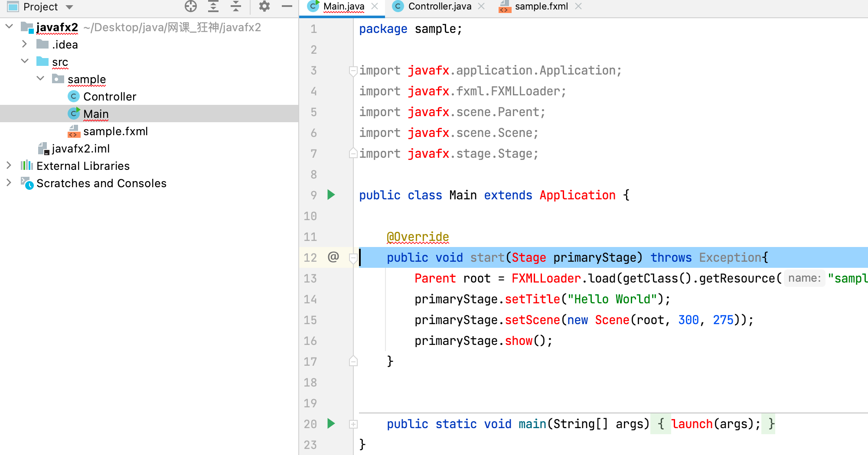Expand Scratches and Consoles

pos(9,183)
